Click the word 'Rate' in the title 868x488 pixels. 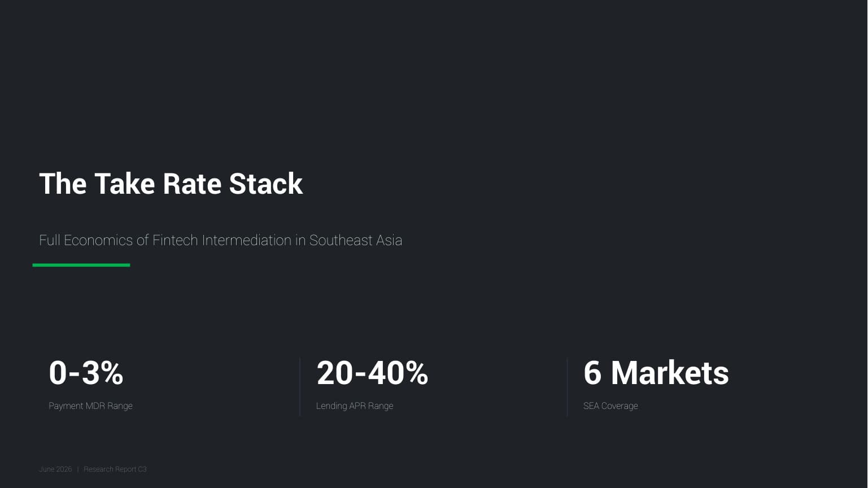pyautogui.click(x=192, y=184)
